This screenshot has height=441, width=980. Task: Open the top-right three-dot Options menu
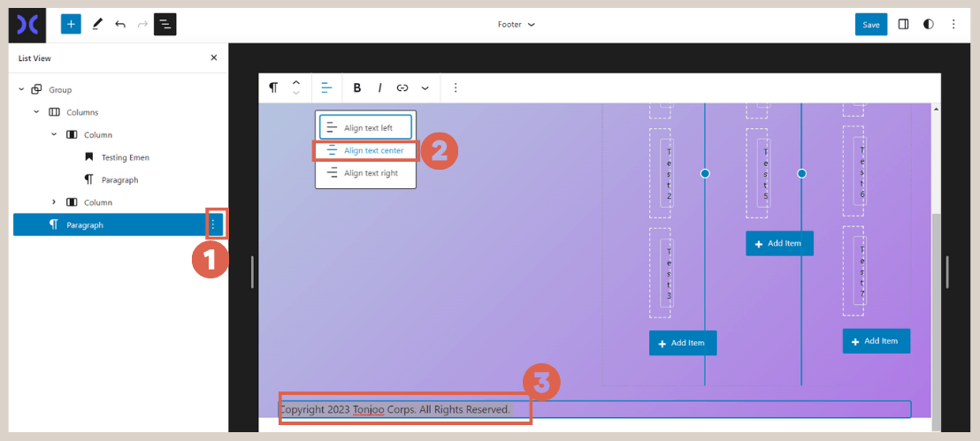[x=952, y=24]
